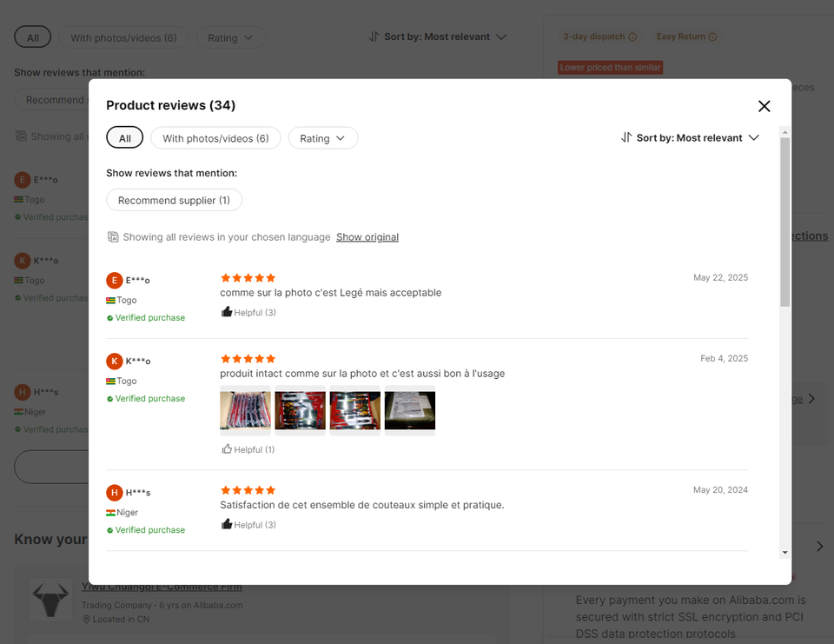Click review text 'comme sur la photo c'est Legé mais acceptable'
Screen dimensions: 834x644
click(x=331, y=293)
